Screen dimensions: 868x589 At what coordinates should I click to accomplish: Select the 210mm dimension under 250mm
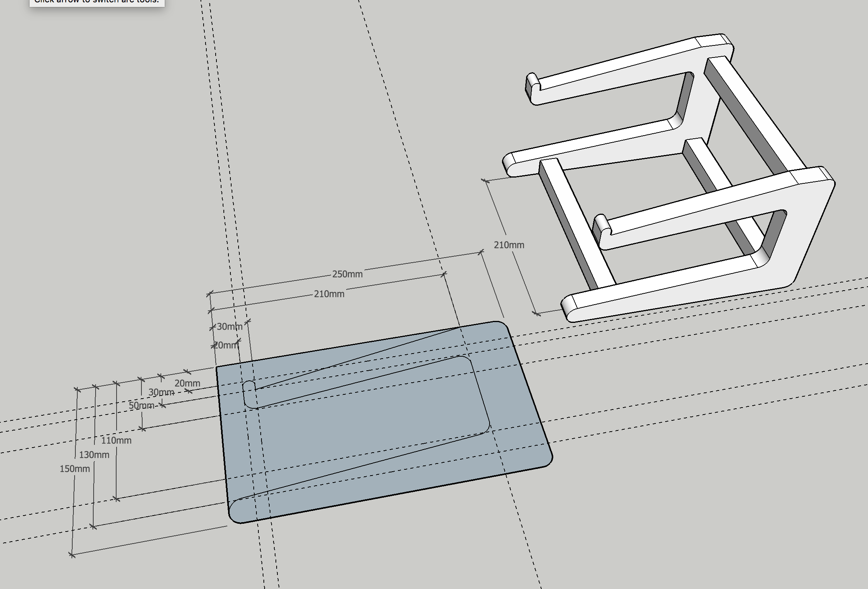tap(329, 294)
